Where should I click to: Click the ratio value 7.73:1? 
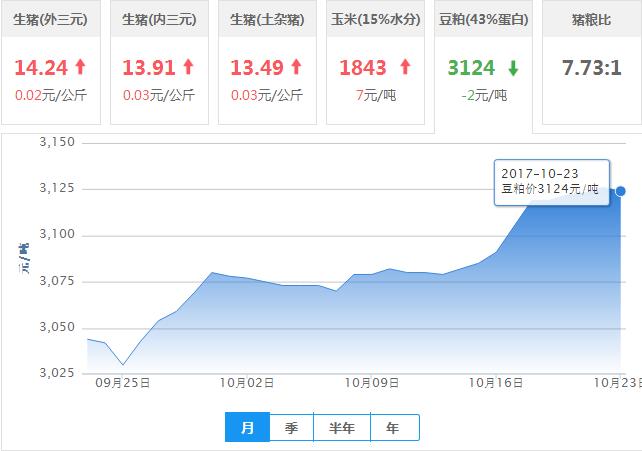(x=592, y=68)
